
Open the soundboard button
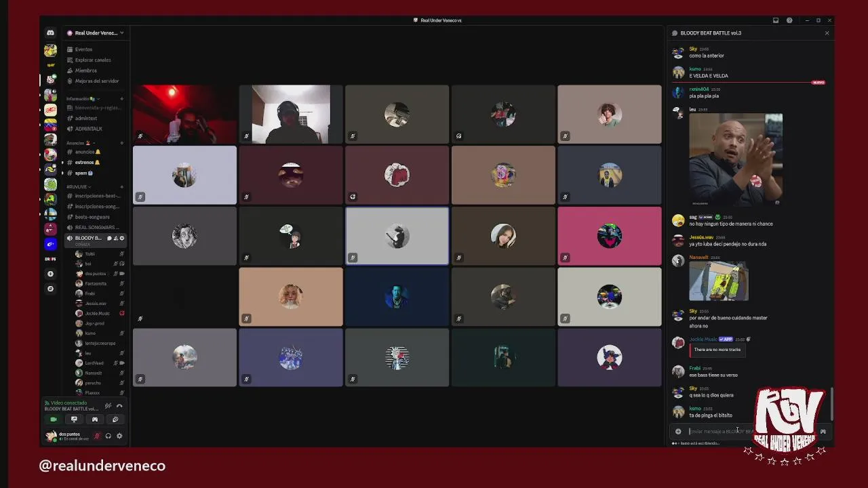pyautogui.click(x=115, y=420)
